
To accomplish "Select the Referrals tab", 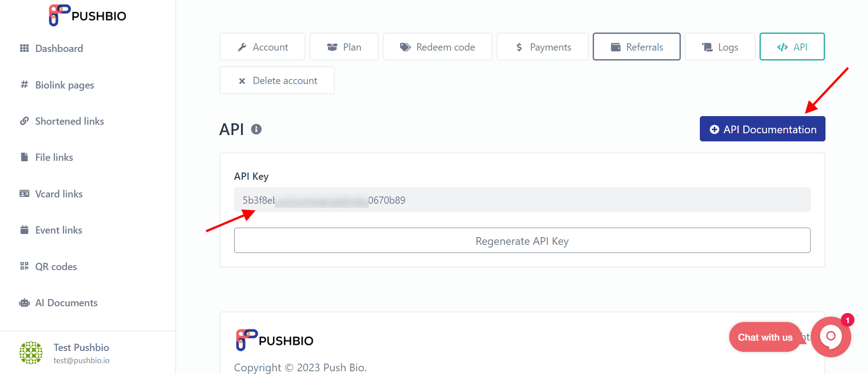I will pyautogui.click(x=637, y=47).
